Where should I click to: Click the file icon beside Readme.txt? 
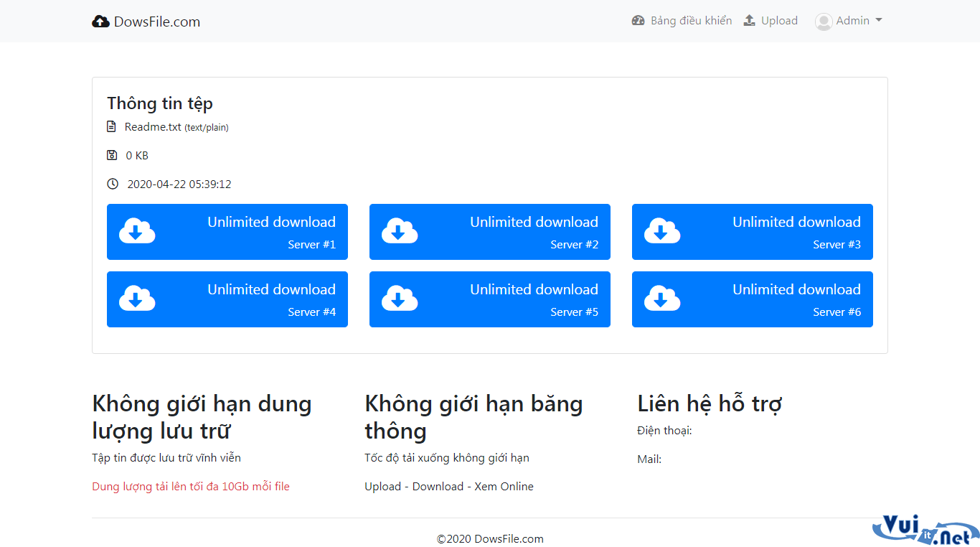(x=111, y=127)
